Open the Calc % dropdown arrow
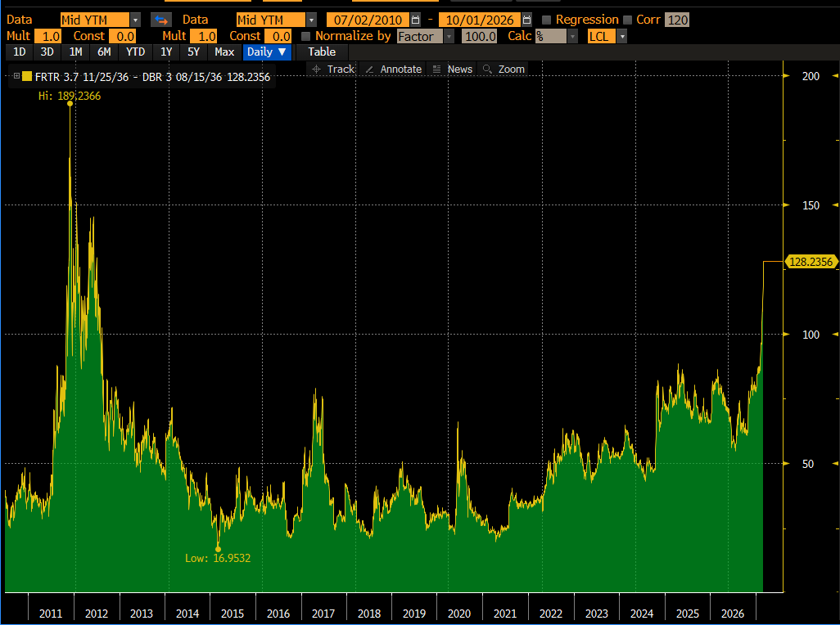This screenshot has height=625, width=840. 572,36
